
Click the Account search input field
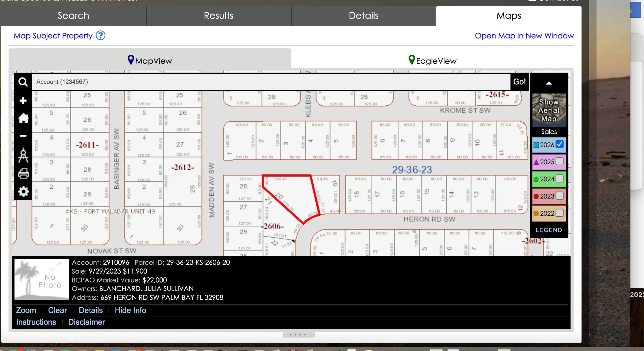point(271,82)
